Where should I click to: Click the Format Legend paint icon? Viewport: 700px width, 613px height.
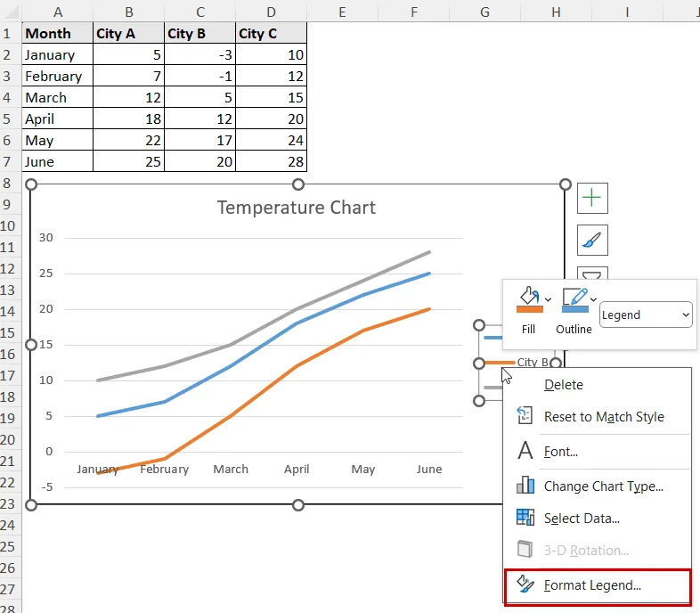pyautogui.click(x=525, y=584)
